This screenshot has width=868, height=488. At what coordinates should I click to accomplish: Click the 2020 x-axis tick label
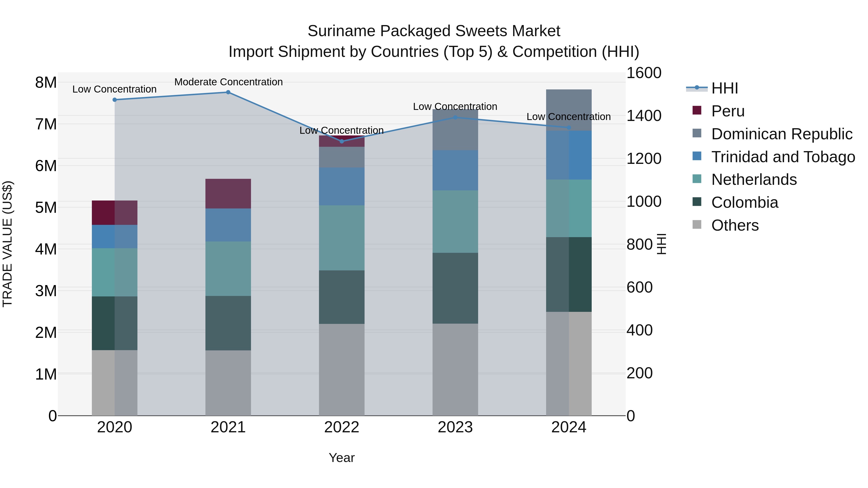[x=115, y=427]
